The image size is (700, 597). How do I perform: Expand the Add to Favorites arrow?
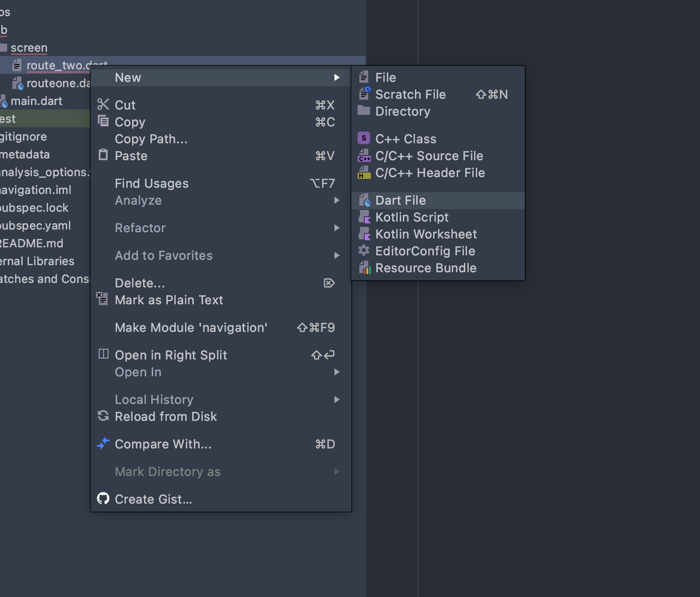(337, 255)
